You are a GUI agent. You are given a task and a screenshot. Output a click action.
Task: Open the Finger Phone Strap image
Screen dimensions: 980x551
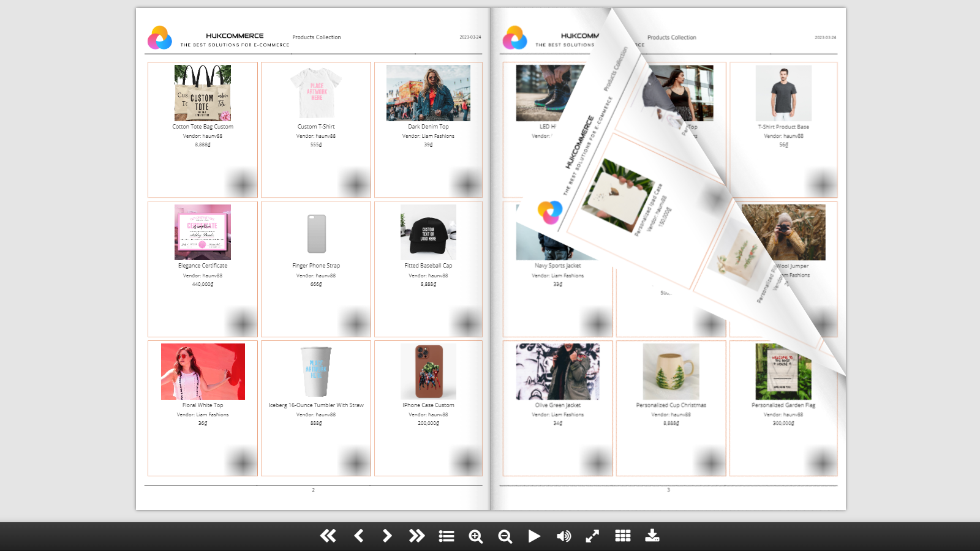pos(316,232)
